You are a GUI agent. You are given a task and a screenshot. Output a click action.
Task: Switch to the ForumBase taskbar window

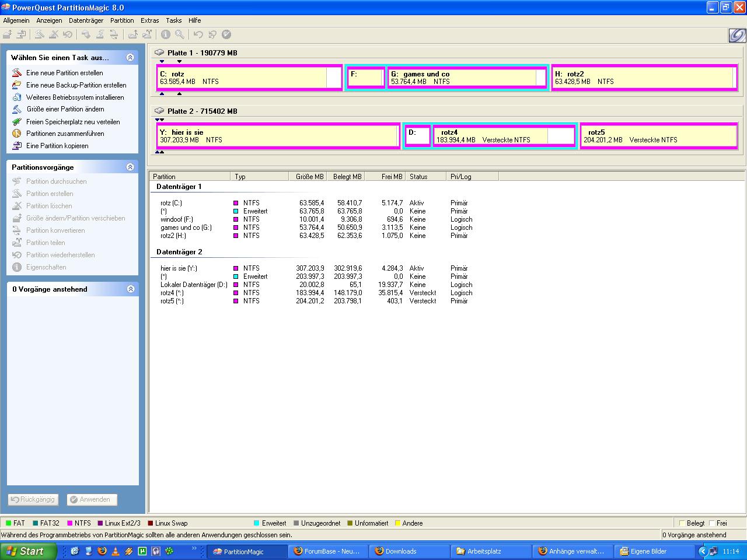click(x=329, y=551)
